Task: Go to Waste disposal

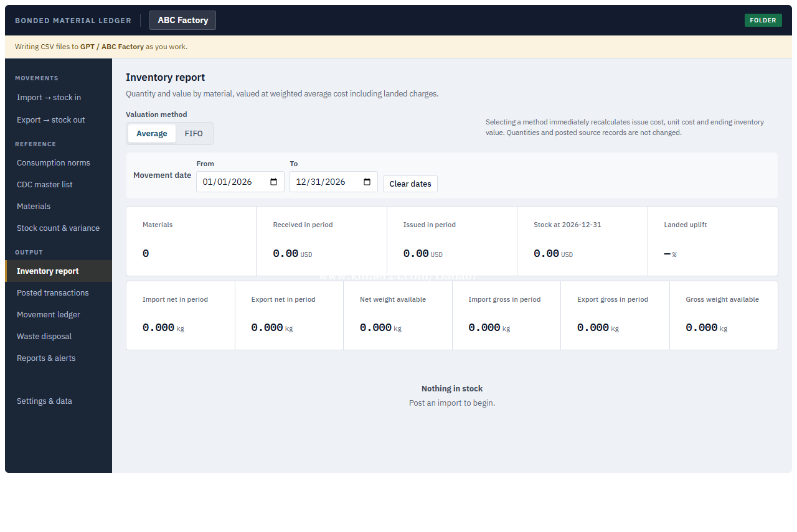Action: coord(59,337)
